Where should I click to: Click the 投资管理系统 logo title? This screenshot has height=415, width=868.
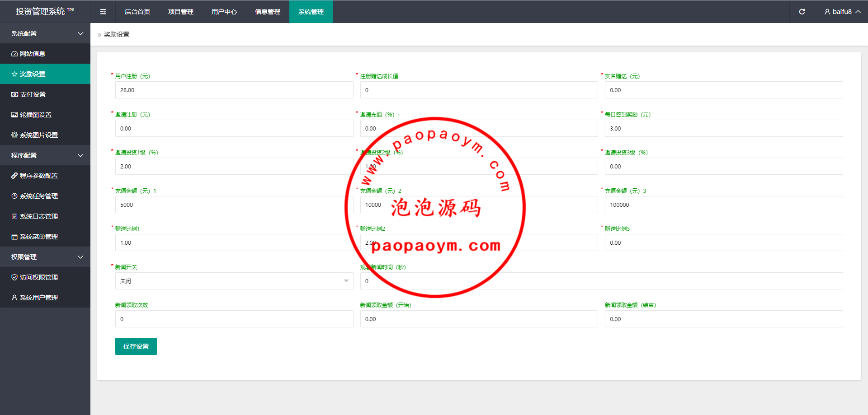(x=45, y=12)
